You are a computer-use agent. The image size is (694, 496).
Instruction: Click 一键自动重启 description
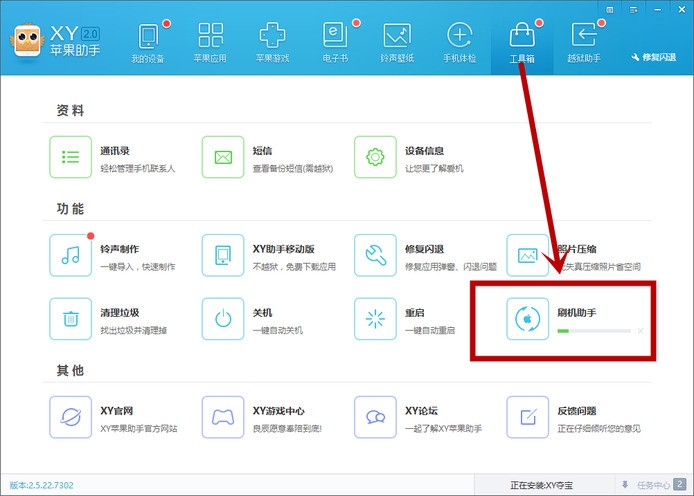pos(430,331)
